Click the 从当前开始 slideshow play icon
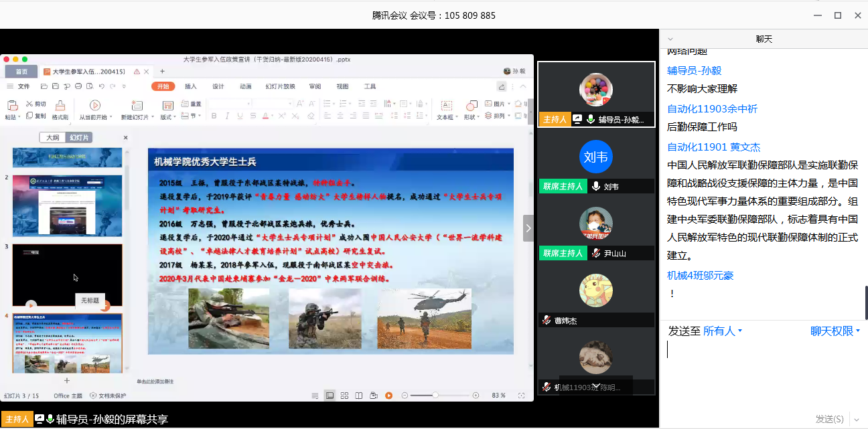Image resolution: width=868 pixels, height=429 pixels. (95, 105)
